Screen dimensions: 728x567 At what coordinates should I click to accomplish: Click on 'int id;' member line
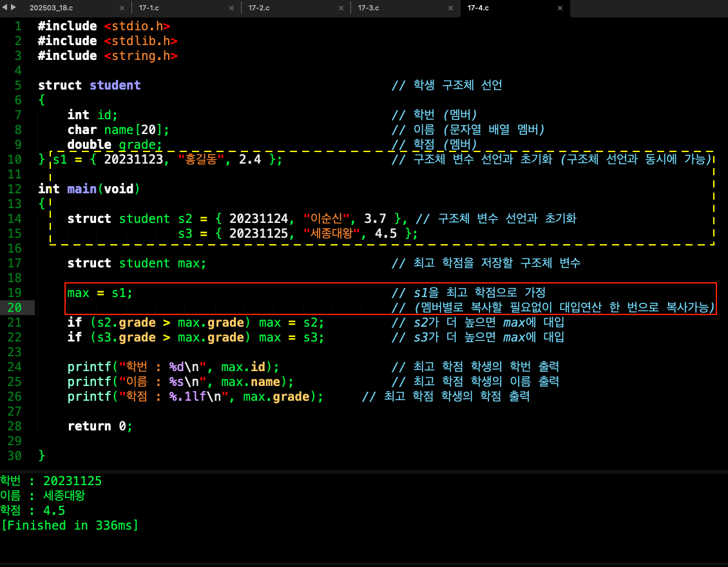click(92, 115)
